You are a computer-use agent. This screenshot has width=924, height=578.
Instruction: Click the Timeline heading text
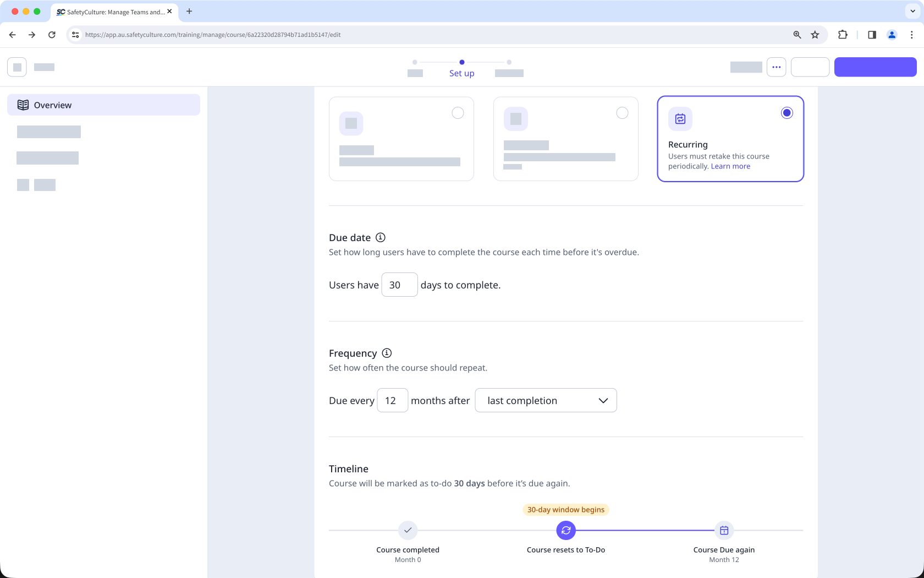[349, 468]
